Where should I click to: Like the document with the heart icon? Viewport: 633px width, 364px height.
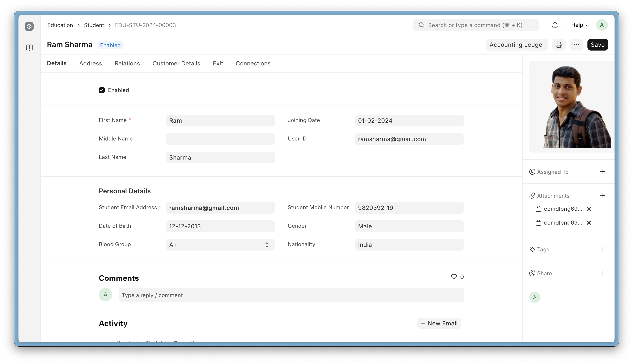click(454, 277)
